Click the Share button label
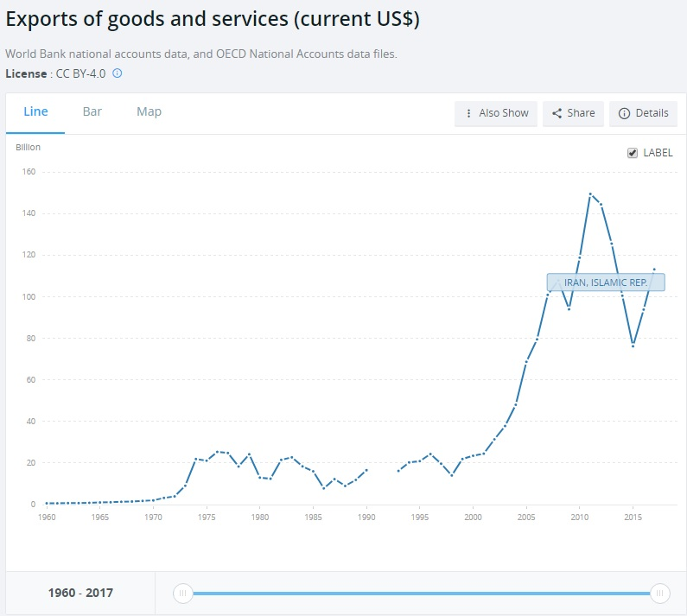This screenshot has width=687, height=616. [581, 113]
